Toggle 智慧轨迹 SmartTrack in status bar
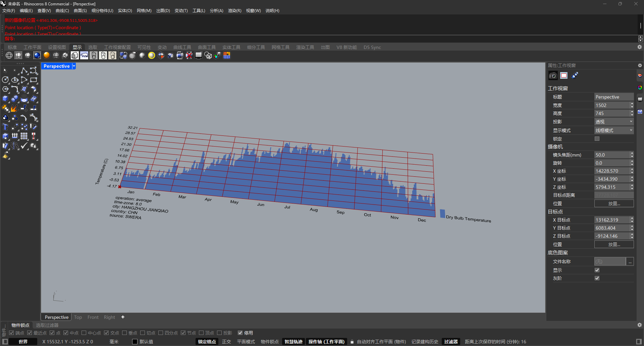The image size is (644, 346). (x=293, y=342)
